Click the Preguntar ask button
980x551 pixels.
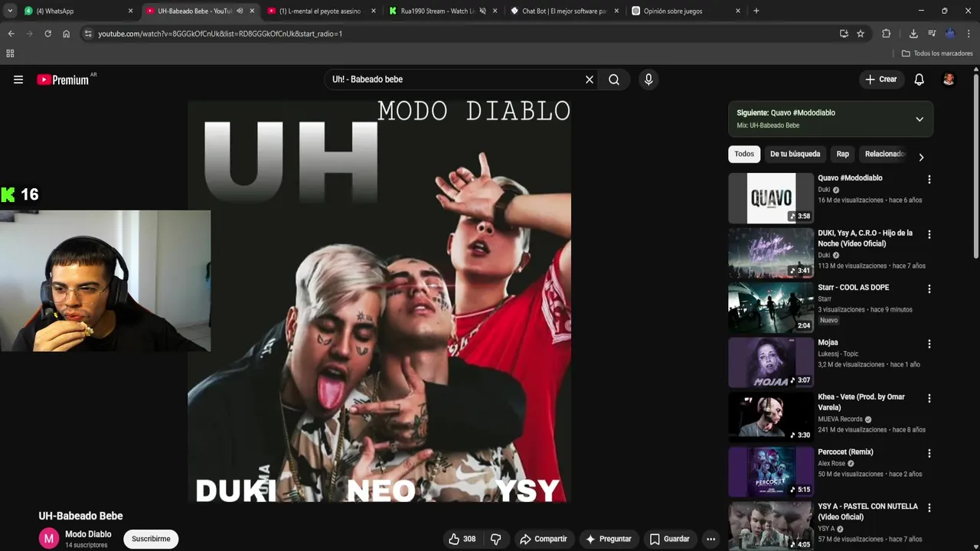point(609,539)
